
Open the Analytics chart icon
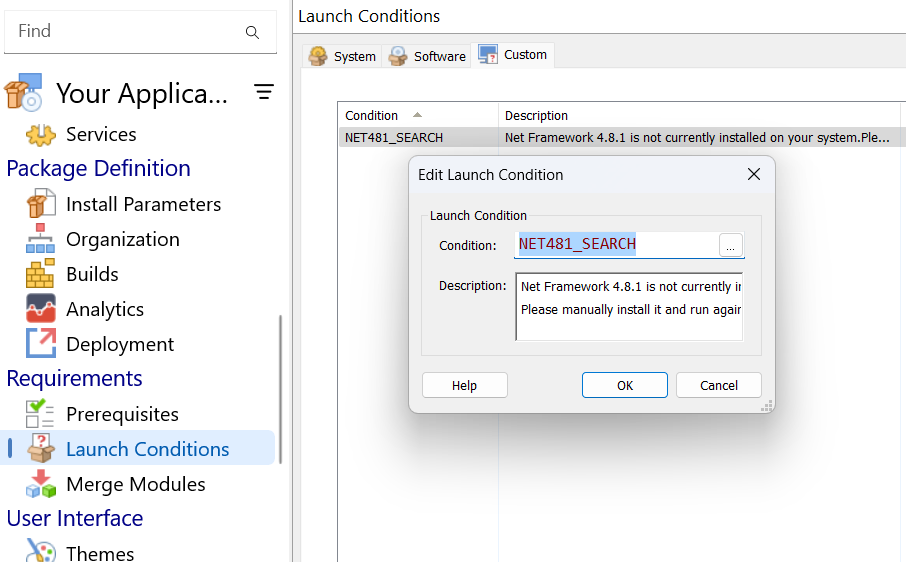coord(41,309)
